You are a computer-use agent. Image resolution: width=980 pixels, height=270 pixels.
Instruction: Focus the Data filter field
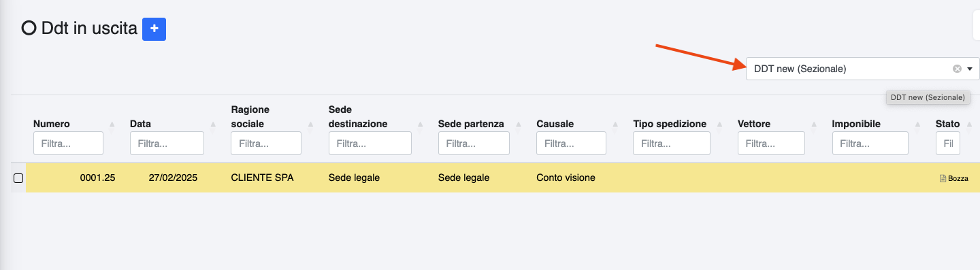click(x=167, y=144)
